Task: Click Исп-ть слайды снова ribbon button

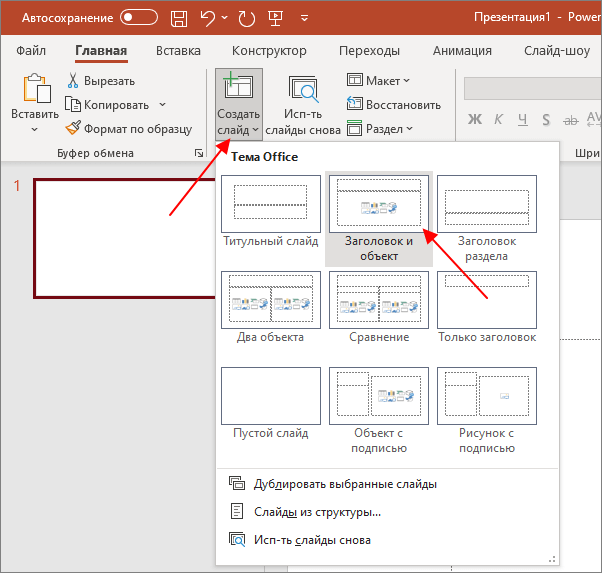Action: 303,106
